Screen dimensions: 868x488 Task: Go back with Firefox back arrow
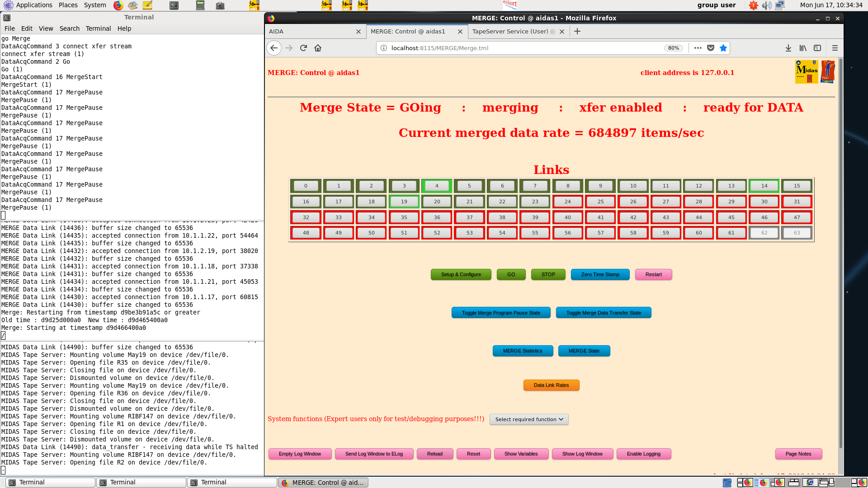274,48
